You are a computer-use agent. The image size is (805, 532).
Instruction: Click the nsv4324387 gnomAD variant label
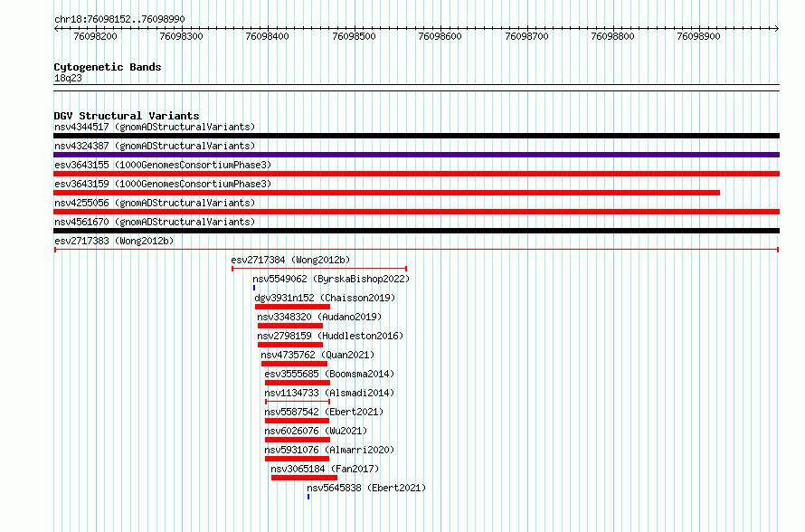pyautogui.click(x=155, y=146)
